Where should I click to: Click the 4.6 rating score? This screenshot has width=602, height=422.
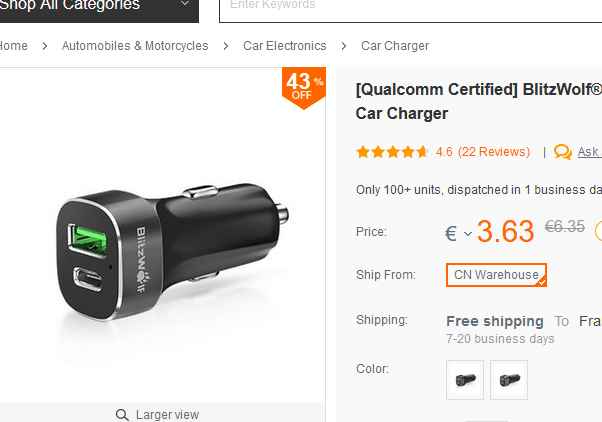[x=444, y=152]
